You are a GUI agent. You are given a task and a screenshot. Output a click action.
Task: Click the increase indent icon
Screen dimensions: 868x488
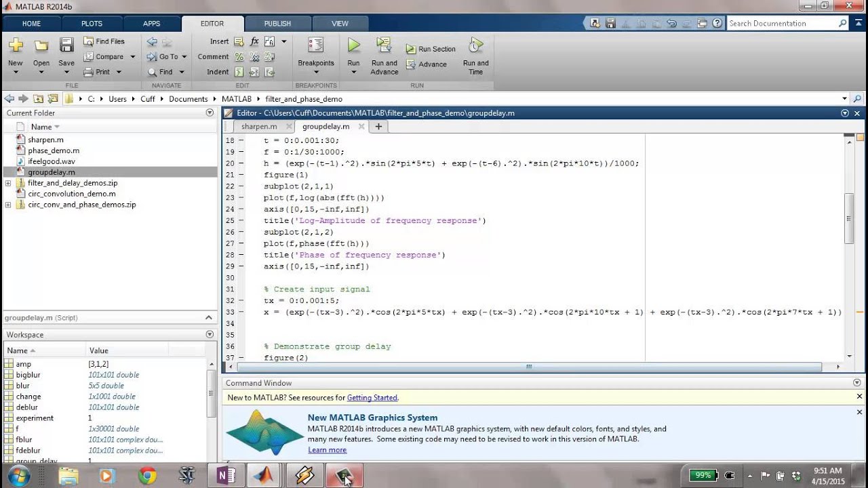(254, 72)
